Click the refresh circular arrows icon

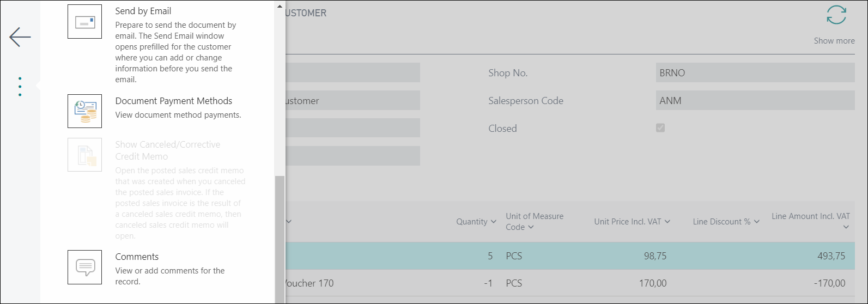(836, 15)
